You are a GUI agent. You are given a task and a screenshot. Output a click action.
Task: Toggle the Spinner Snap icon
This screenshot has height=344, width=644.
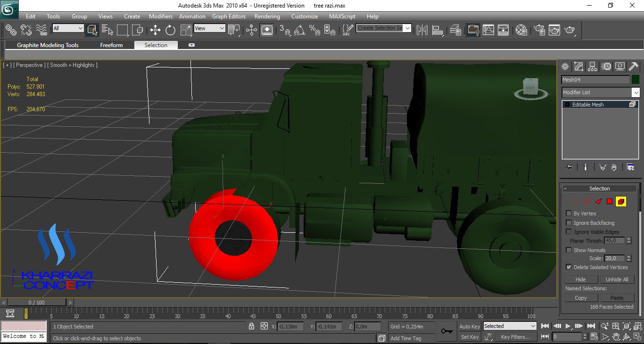tap(330, 30)
